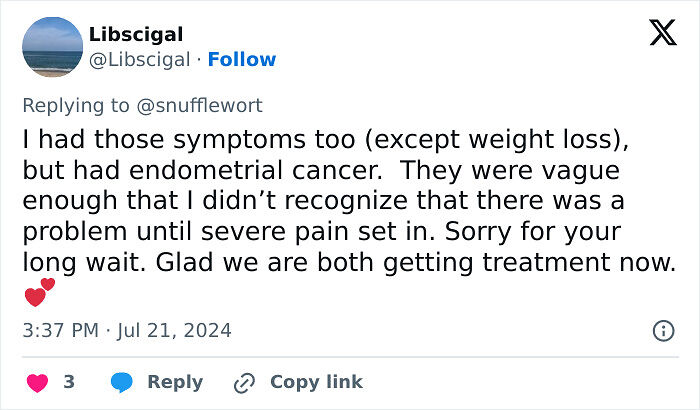
Task: Click the chain link icon
Action: [x=244, y=382]
